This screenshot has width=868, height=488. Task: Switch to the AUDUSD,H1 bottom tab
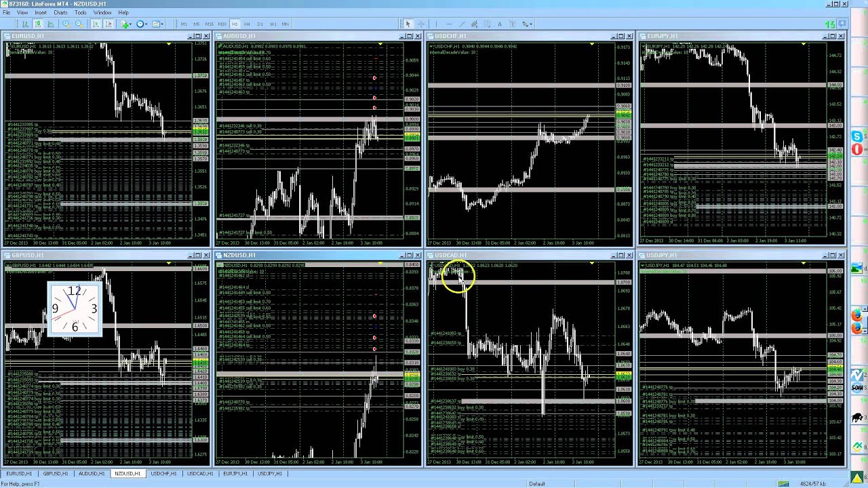91,474
